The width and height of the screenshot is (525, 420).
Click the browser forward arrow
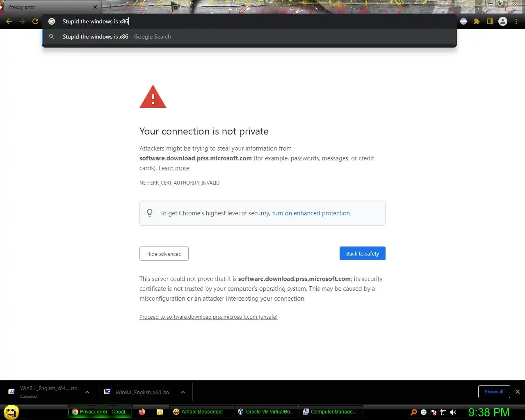point(22,21)
